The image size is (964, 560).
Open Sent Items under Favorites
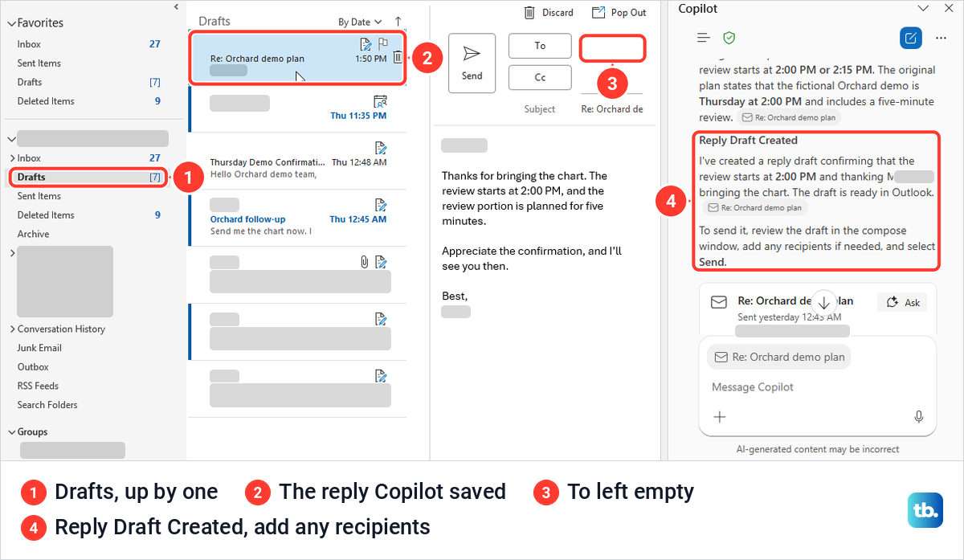pos(39,63)
